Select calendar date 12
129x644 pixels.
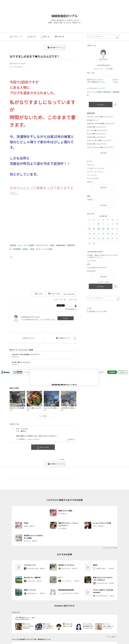108,229
